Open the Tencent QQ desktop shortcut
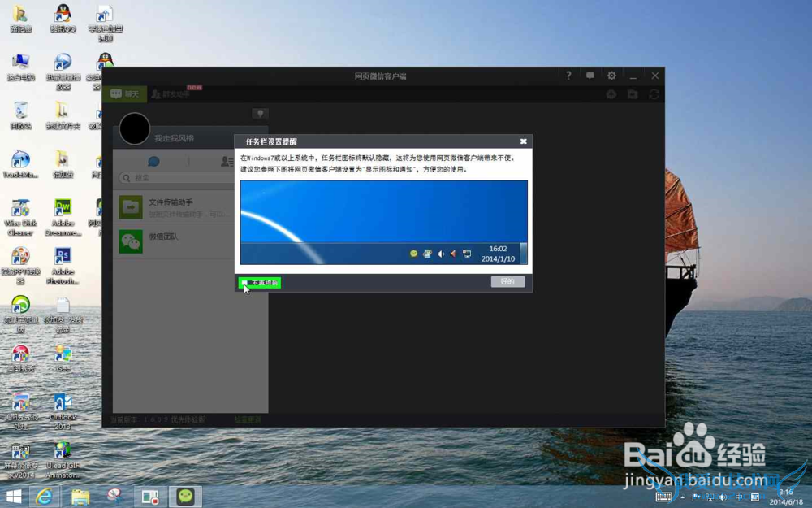This screenshot has width=812, height=508. (63, 19)
